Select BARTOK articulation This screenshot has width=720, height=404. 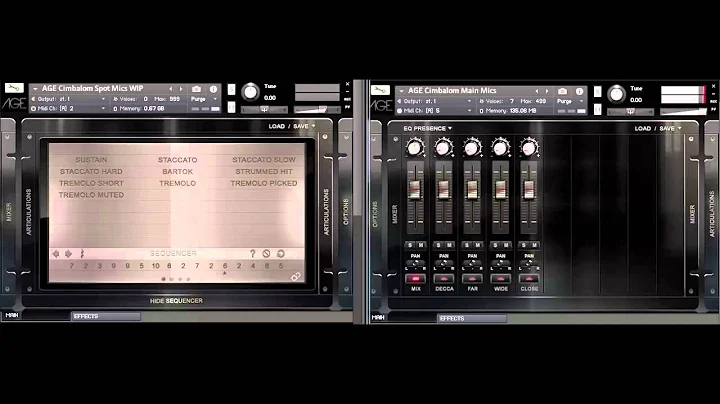click(x=177, y=171)
